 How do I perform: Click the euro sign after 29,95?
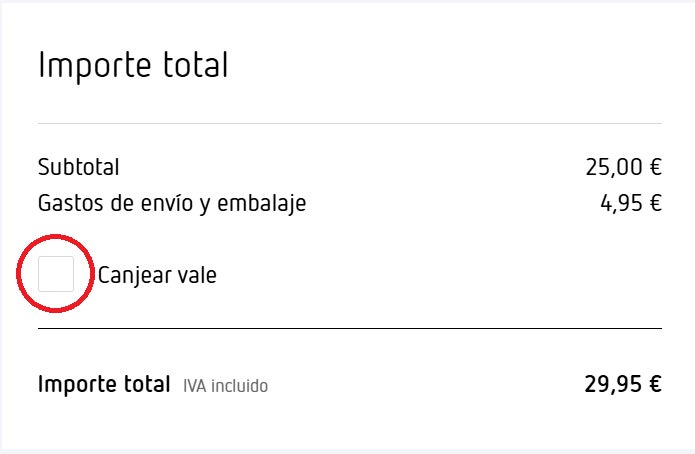point(654,384)
